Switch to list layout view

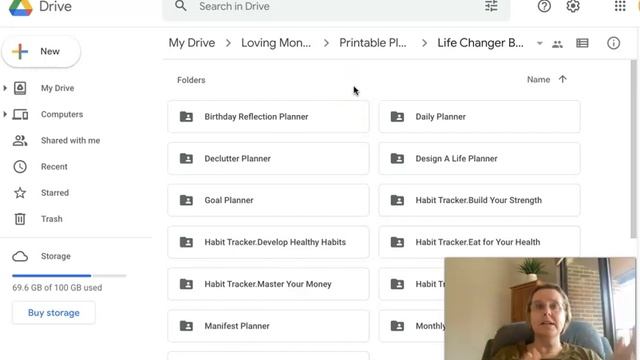pyautogui.click(x=582, y=43)
